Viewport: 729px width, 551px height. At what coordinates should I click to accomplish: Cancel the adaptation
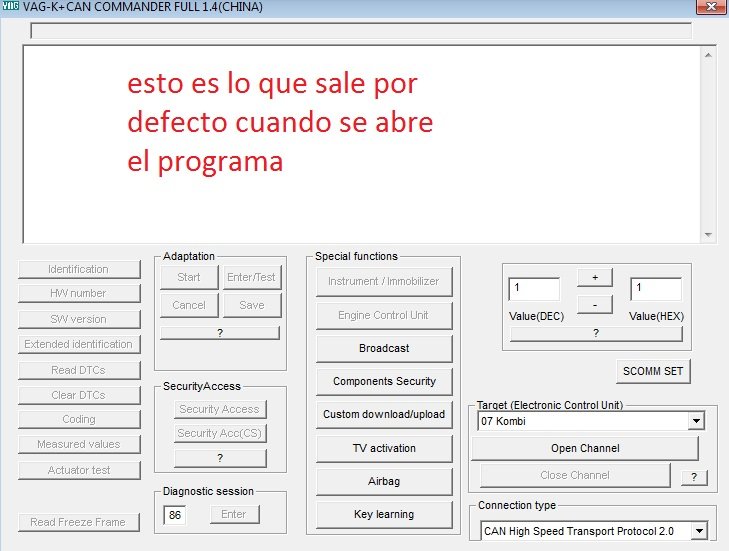tap(189, 305)
